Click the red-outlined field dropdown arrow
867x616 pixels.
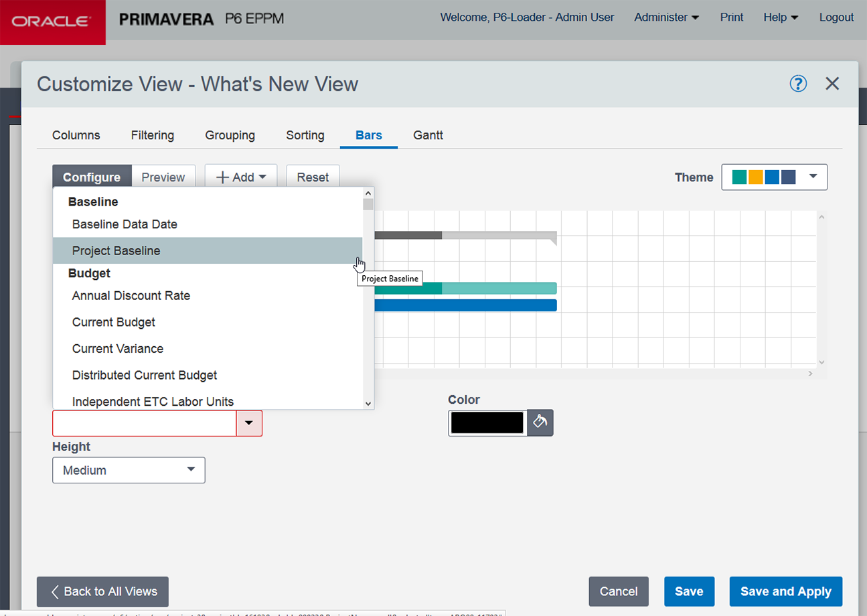[x=249, y=423]
